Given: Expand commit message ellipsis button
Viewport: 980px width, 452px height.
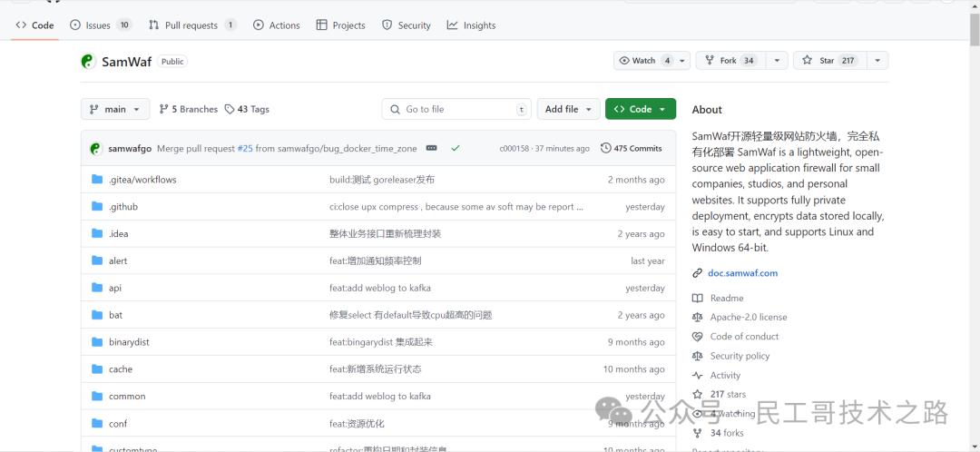Looking at the screenshot, I should coord(431,148).
